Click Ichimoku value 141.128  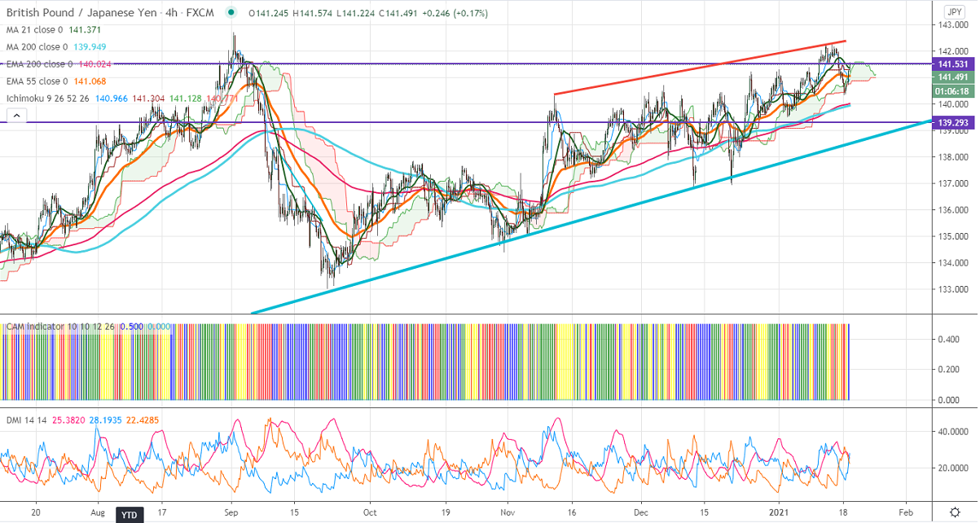tap(186, 99)
